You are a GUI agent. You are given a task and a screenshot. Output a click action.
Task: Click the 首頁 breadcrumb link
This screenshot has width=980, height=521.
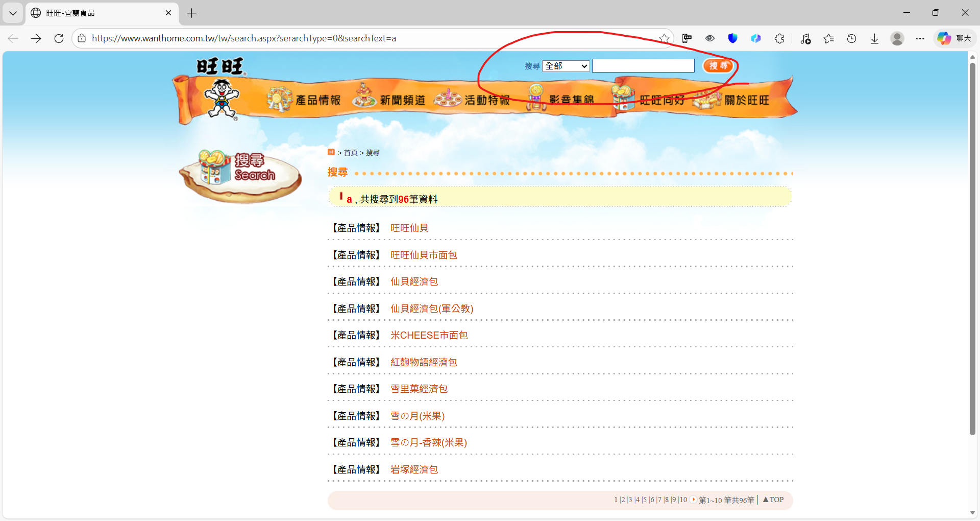pyautogui.click(x=351, y=153)
